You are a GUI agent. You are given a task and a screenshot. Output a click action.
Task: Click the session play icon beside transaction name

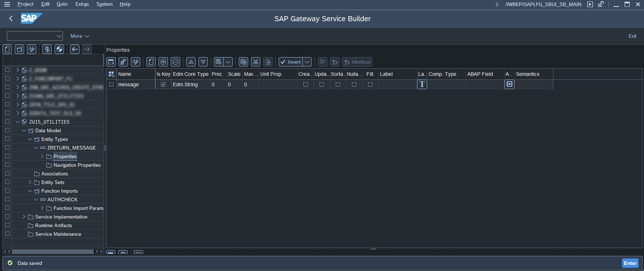coord(590,4)
